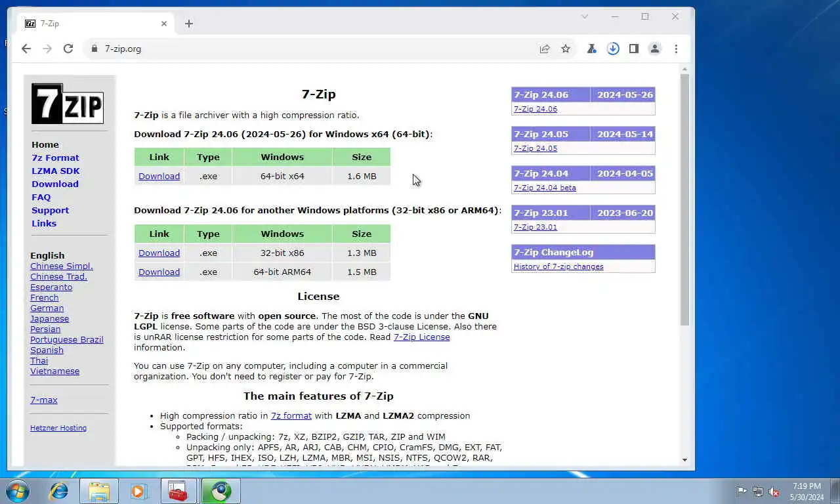The width and height of the screenshot is (840, 504).
Task: Close the 7-Zip browser tab
Action: [164, 24]
